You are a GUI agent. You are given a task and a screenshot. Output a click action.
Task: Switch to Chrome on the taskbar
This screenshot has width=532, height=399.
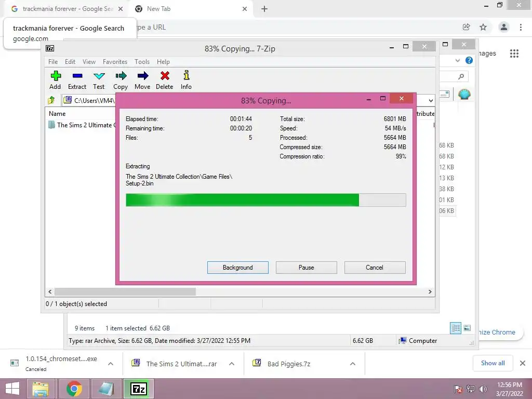[x=74, y=389]
